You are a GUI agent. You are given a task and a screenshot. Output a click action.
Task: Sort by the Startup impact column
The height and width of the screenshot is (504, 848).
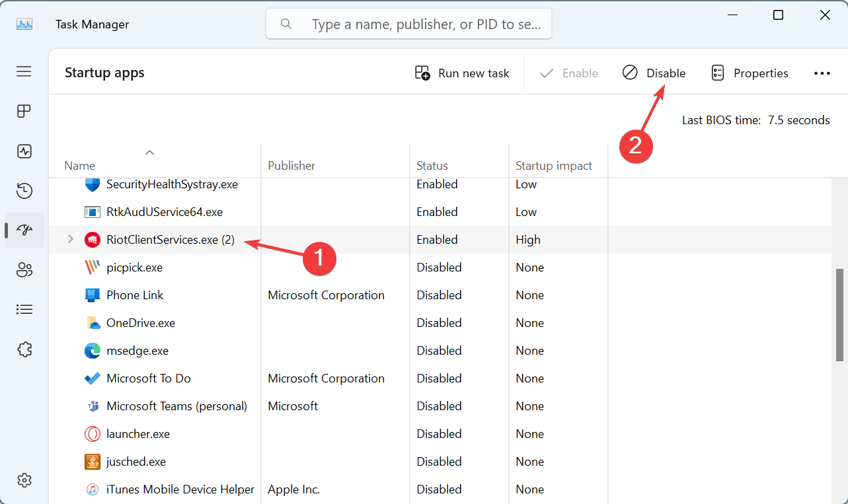554,166
